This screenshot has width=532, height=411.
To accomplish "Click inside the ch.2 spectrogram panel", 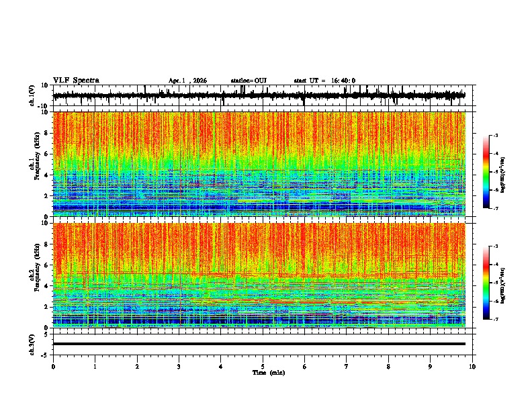I will click(259, 275).
